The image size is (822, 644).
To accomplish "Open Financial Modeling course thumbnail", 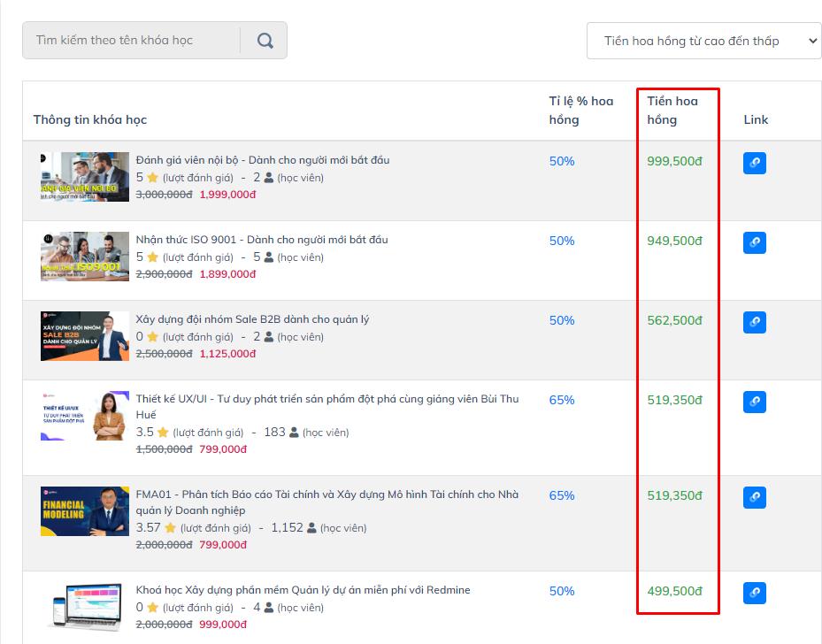I will pos(85,511).
